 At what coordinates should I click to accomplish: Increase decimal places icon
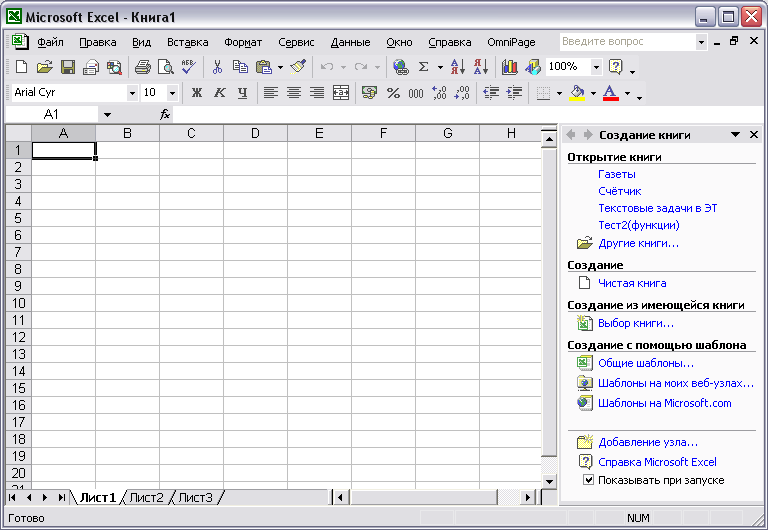pyautogui.click(x=439, y=92)
